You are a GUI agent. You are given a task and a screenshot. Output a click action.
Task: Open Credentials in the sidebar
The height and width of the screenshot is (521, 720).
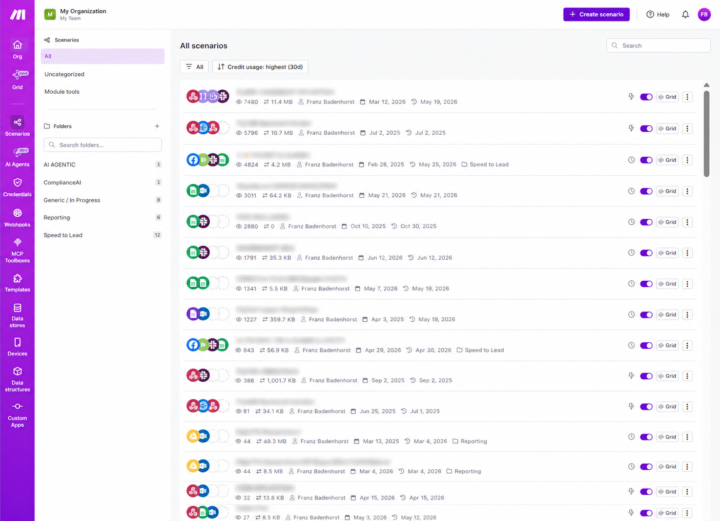pyautogui.click(x=17, y=187)
